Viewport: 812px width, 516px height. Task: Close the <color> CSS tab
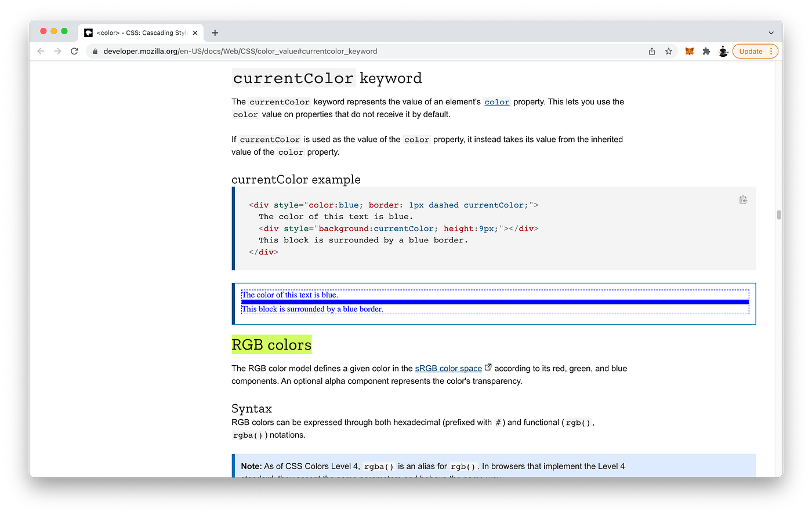(194, 32)
